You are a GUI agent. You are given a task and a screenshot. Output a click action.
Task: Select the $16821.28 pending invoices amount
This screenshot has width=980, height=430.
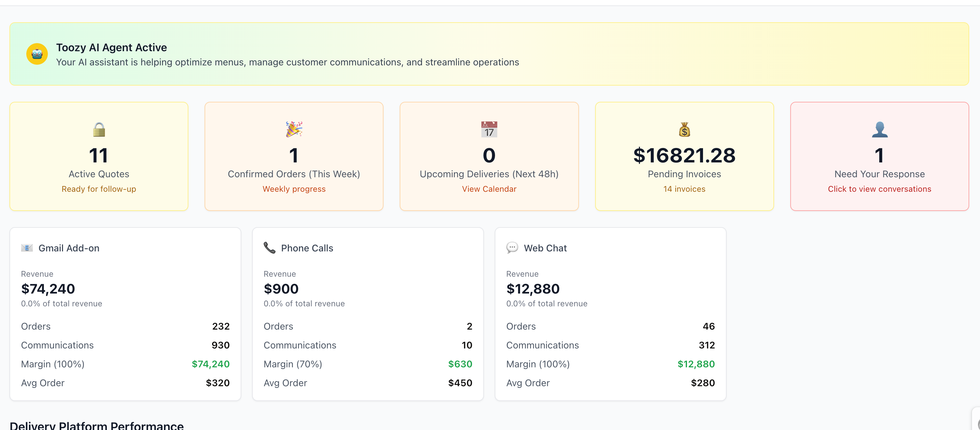[684, 156]
